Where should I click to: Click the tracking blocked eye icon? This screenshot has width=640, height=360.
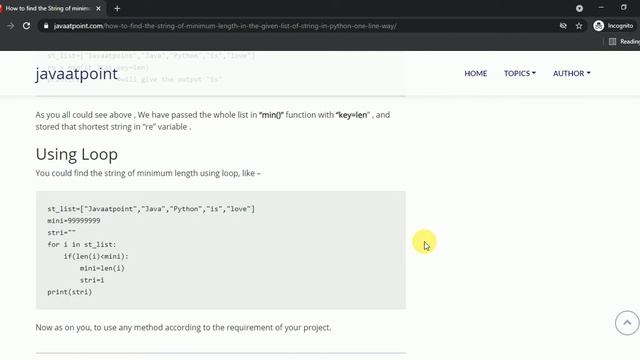pyautogui.click(x=563, y=26)
